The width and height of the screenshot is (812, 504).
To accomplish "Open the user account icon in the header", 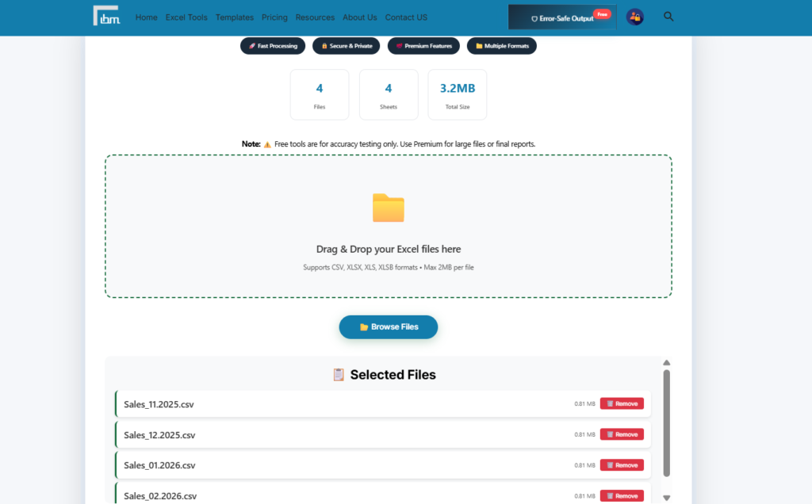I will (x=634, y=16).
